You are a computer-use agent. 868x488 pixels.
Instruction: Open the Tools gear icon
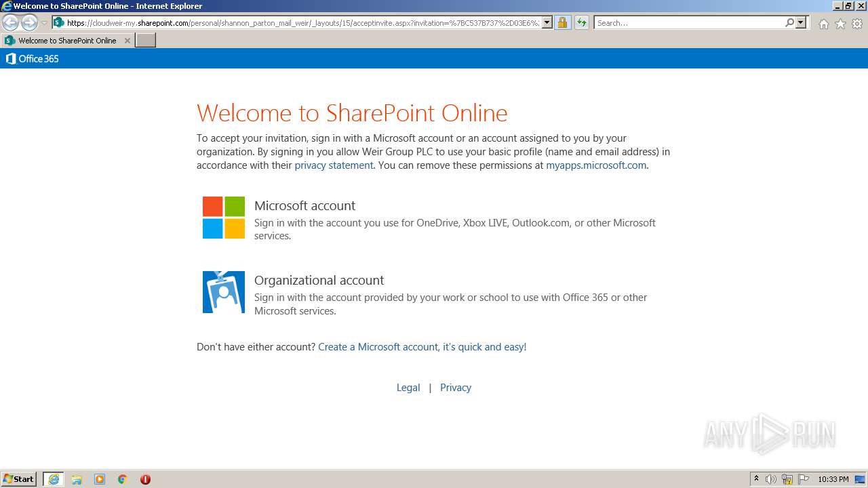tap(857, 24)
